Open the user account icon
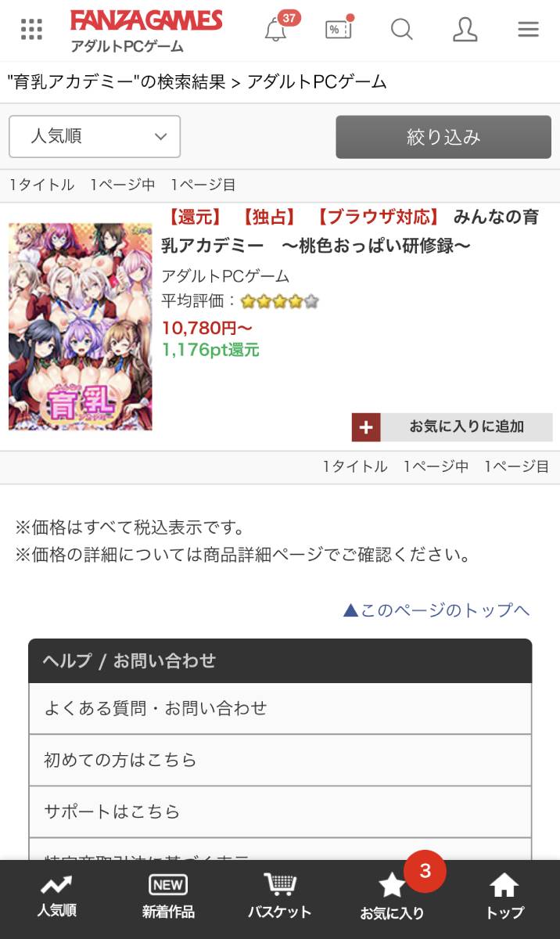The width and height of the screenshot is (560, 939). [465, 30]
